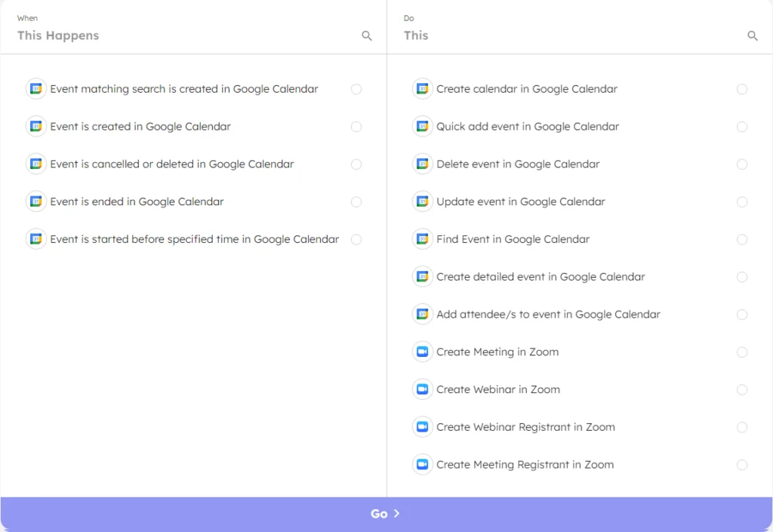Focus the This Happens search field
Viewport: 773px width, 532px height.
181,35
